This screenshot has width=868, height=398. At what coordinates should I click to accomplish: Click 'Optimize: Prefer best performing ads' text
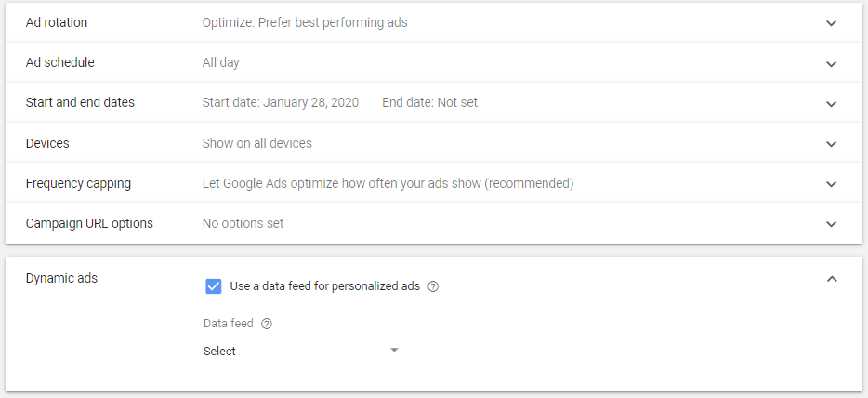[305, 22]
